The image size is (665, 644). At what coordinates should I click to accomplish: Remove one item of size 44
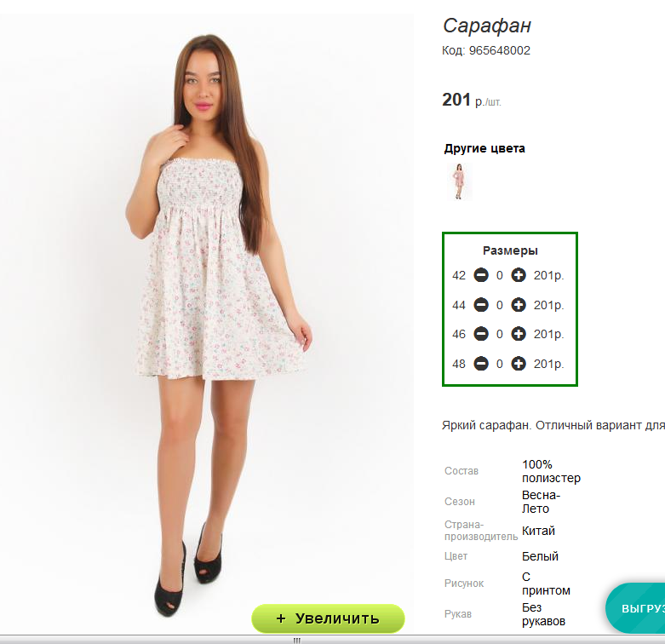[481, 305]
